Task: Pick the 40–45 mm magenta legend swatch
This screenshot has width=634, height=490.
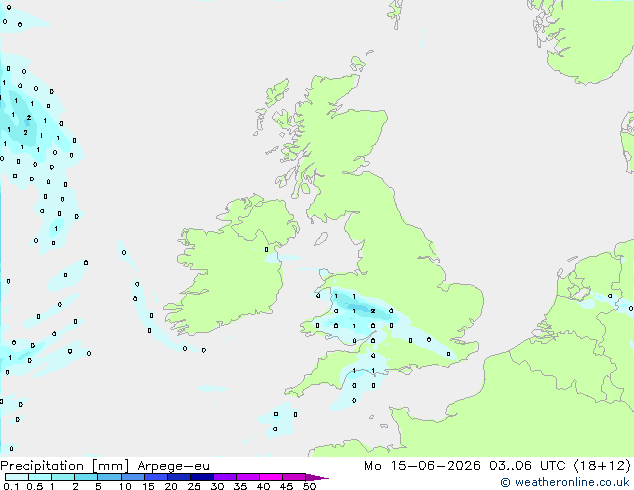Action: click(x=271, y=477)
